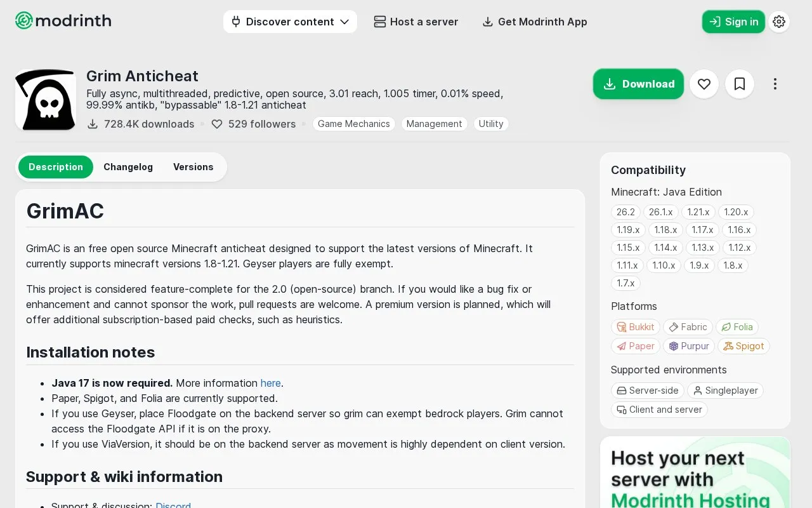Click the Server-side environment tag

pos(648,391)
